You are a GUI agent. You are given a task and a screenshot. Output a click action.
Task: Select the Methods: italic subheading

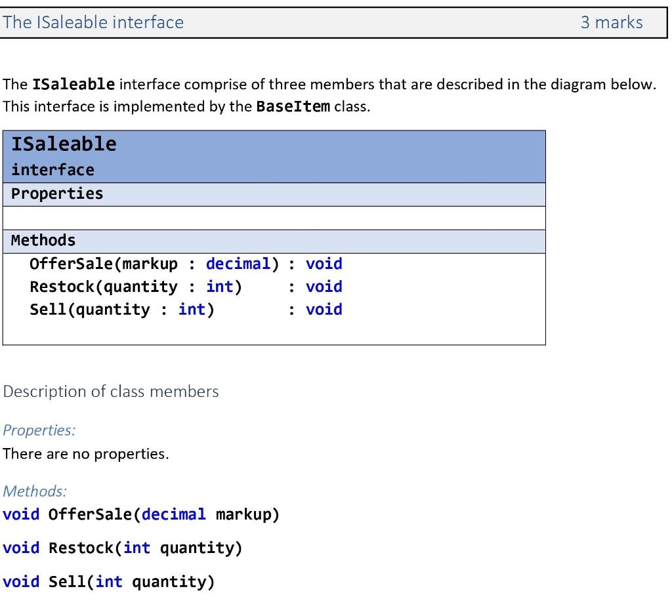click(x=34, y=491)
